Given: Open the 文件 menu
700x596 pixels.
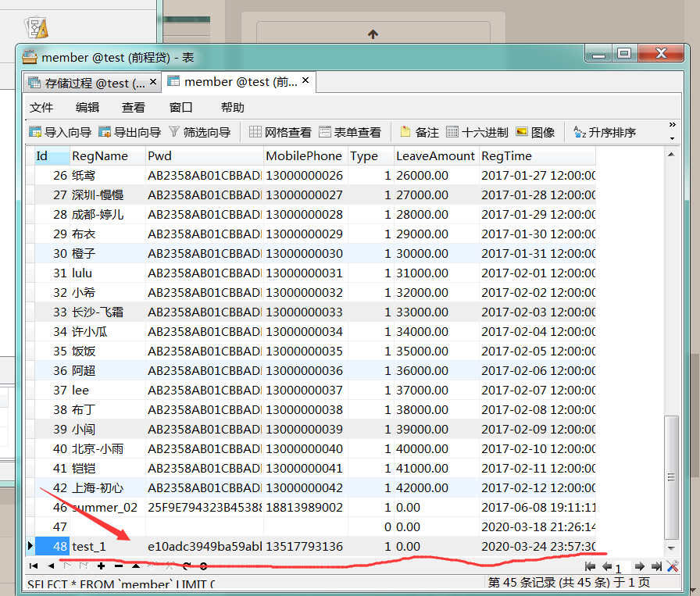Looking at the screenshot, I should (x=41, y=107).
